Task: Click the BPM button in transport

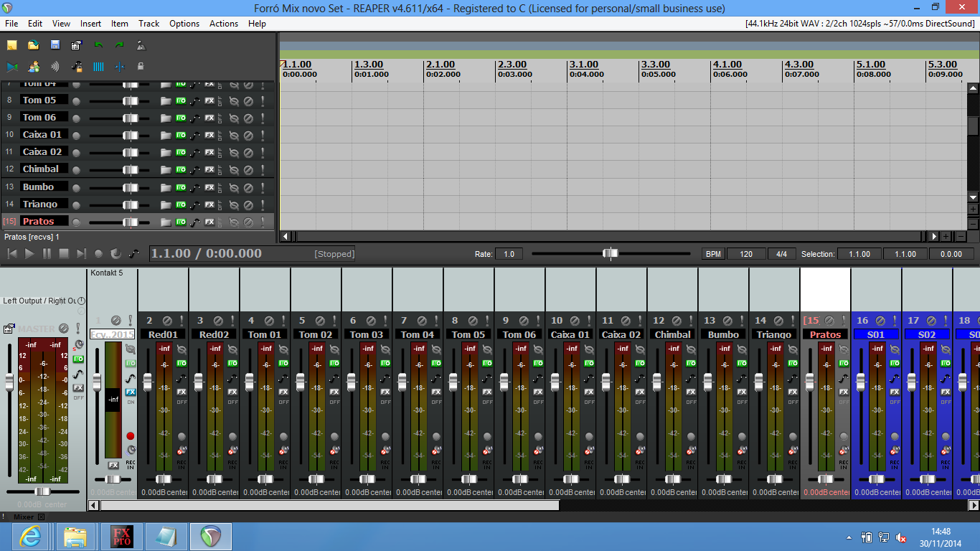Action: pyautogui.click(x=713, y=254)
